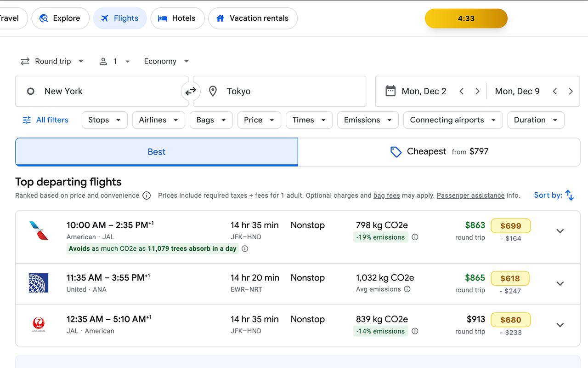
Task: Open the Passenger assistance link
Action: [x=470, y=195]
